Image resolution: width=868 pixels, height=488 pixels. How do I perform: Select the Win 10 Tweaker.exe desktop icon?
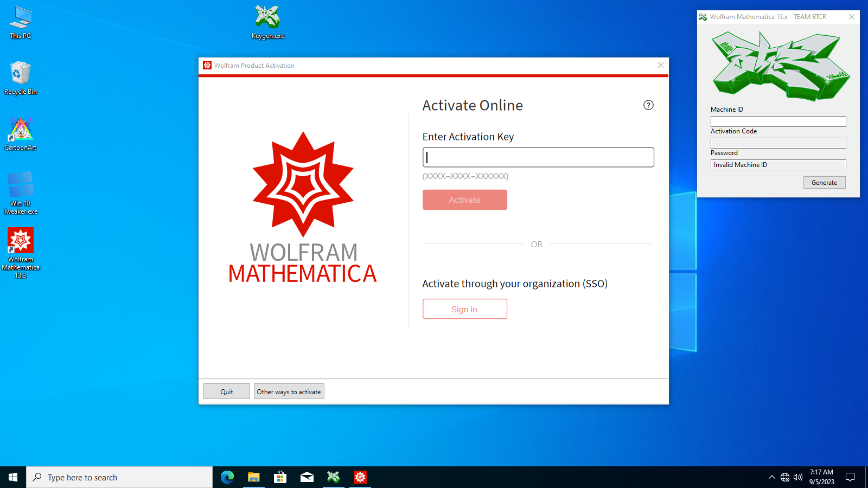pos(21,193)
